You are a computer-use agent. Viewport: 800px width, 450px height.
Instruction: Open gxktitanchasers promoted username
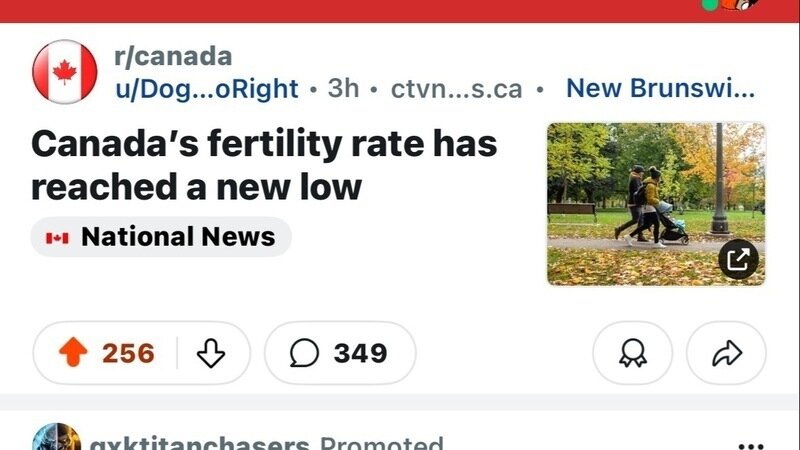[x=199, y=443]
